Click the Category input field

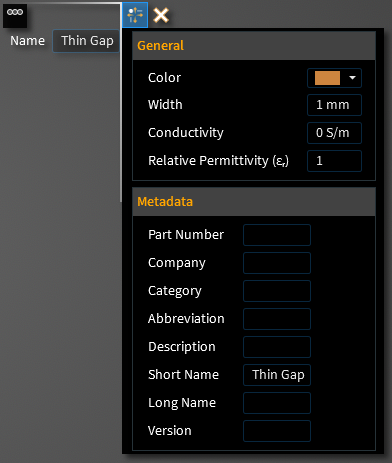click(277, 291)
